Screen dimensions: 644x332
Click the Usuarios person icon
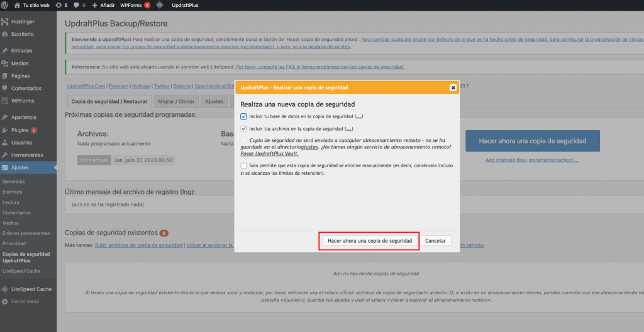pos(5,143)
